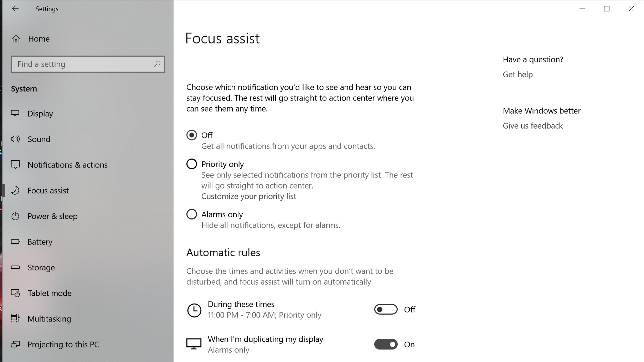Image resolution: width=644 pixels, height=362 pixels.
Task: Click the Find a setting search box
Action: tap(88, 64)
